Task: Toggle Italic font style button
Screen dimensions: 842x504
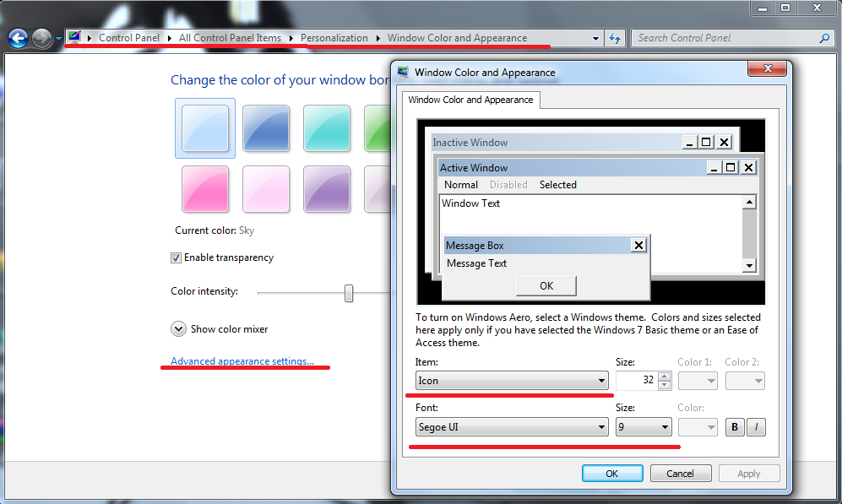Action: 756,427
